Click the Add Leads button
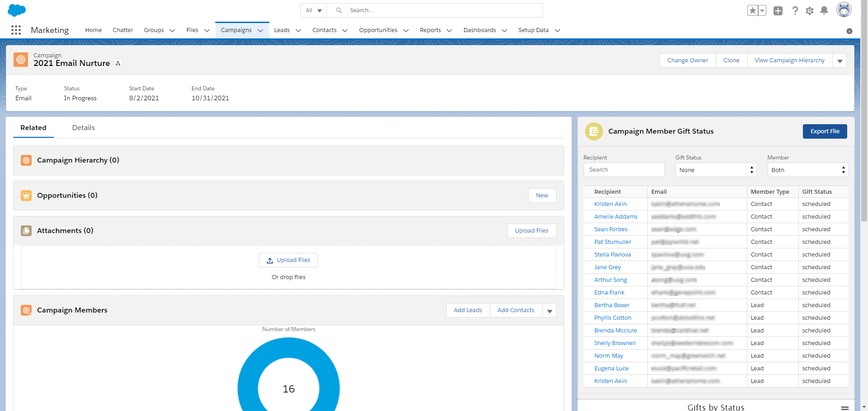This screenshot has width=868, height=411. tap(468, 310)
